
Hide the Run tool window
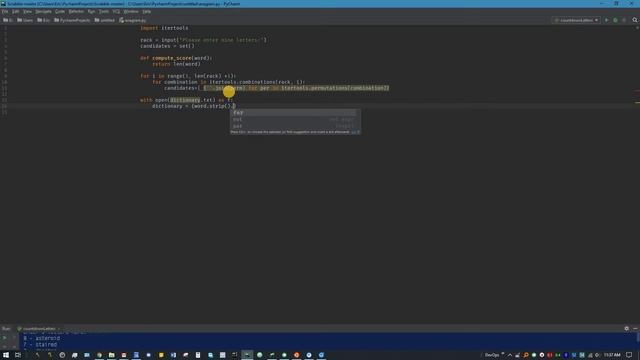coord(635,329)
